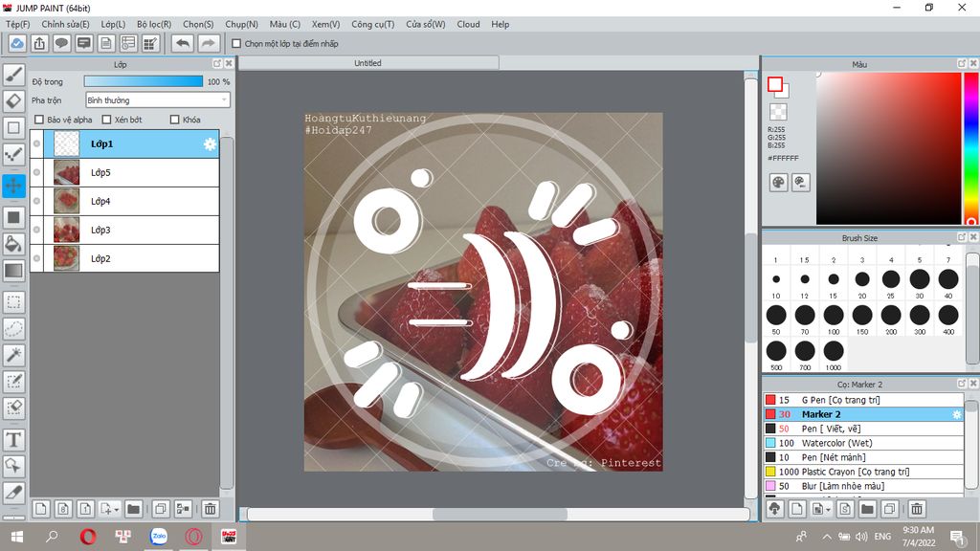Select the fill rectangle shape tool
Viewport: 980px width, 551px height.
click(13, 217)
